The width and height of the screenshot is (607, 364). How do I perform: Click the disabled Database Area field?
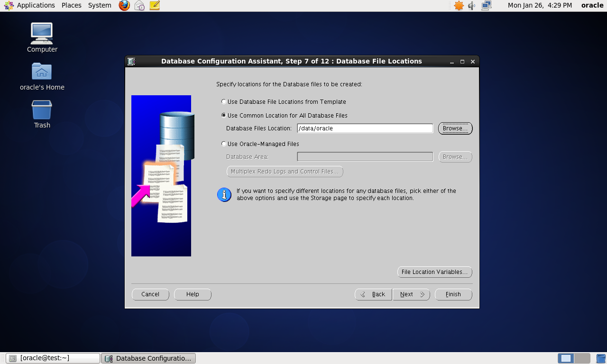coord(365,157)
